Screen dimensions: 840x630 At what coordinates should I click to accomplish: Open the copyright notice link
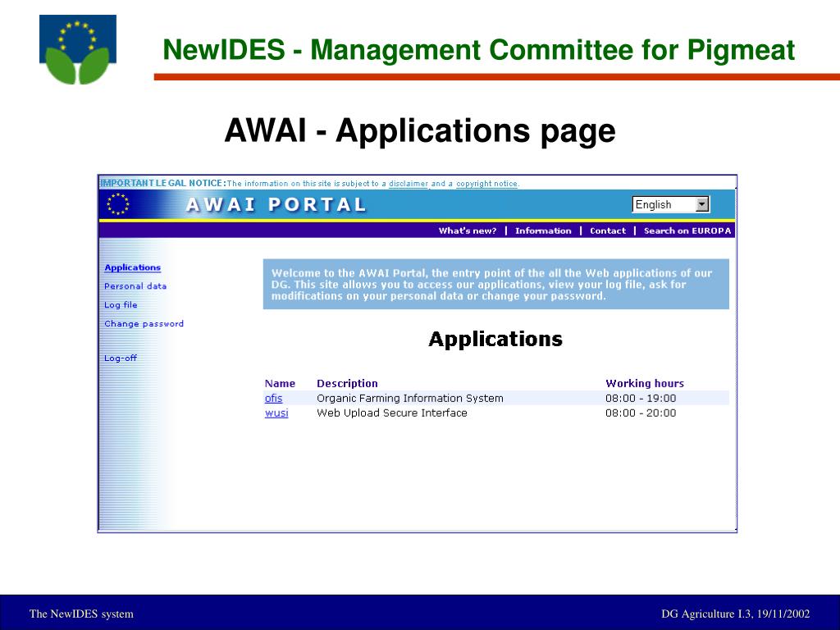487,184
